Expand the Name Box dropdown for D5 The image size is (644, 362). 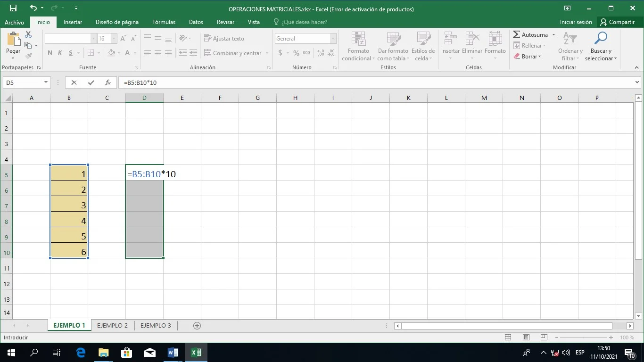click(46, 82)
